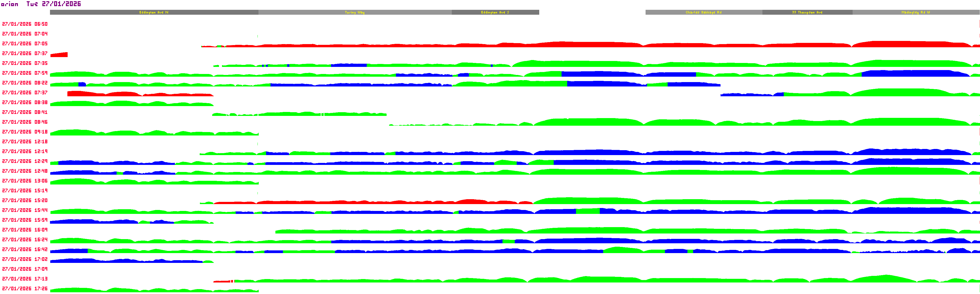This screenshot has width=980, height=294.
Task: Select the 12:48 row timestamp
Action: (25, 171)
